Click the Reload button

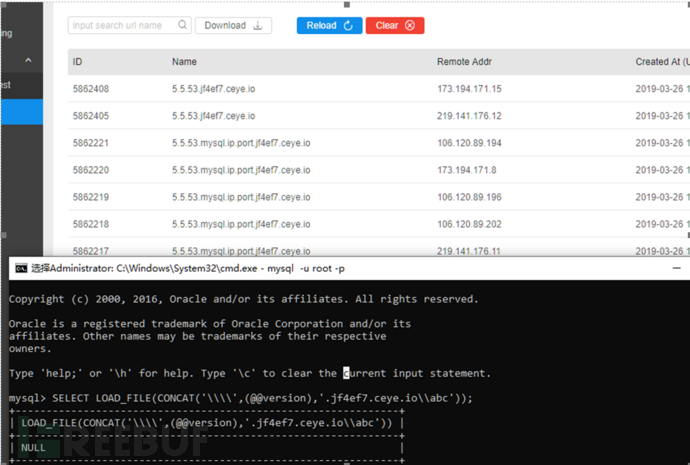tap(329, 26)
